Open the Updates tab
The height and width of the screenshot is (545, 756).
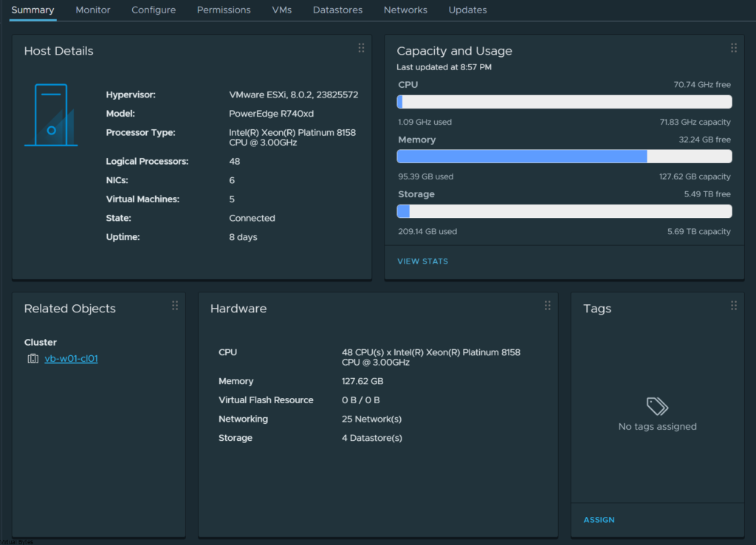pos(467,10)
